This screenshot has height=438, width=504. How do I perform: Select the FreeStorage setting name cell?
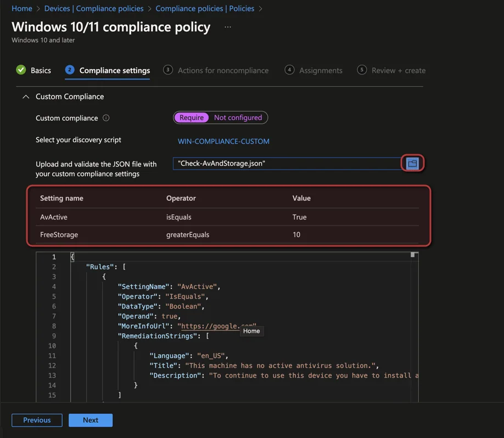point(59,235)
